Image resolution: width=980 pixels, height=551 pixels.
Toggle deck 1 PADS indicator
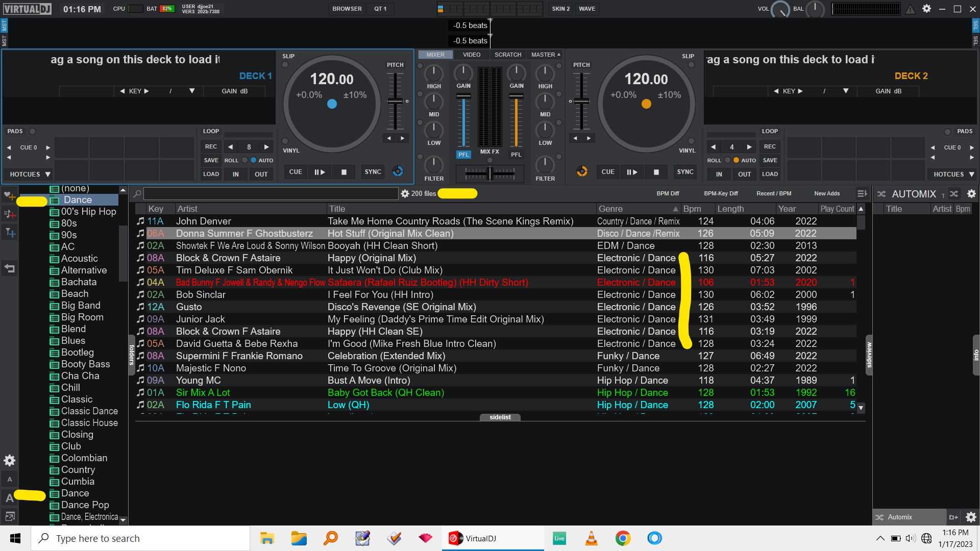32,132
